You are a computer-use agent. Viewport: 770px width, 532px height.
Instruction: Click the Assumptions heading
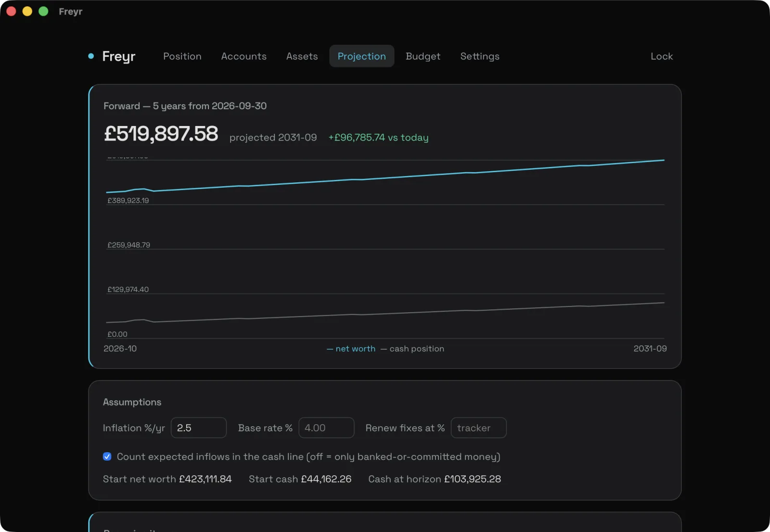point(132,402)
